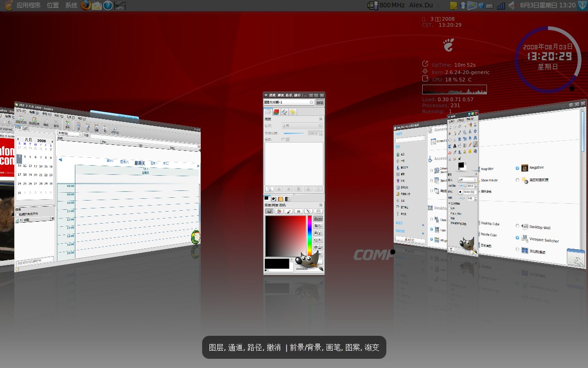
Task: Open the Layers panel configuration menu arrow
Action: (320, 119)
